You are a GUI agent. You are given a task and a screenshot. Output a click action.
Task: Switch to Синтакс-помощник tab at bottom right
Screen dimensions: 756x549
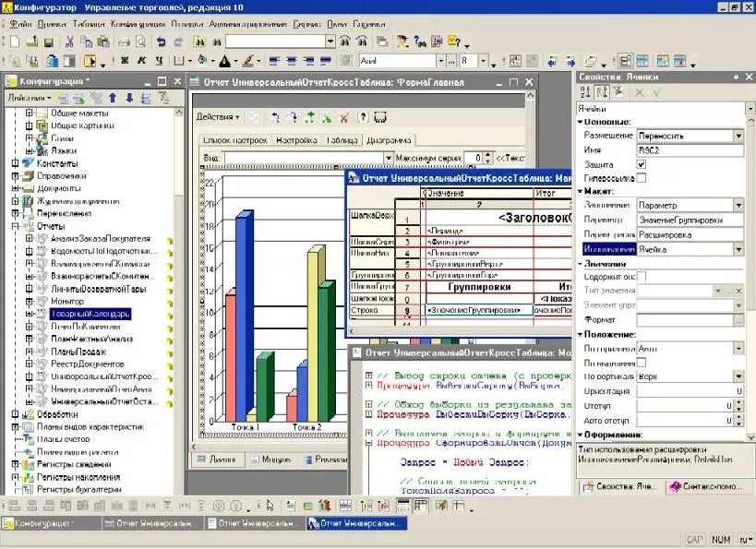[707, 487]
